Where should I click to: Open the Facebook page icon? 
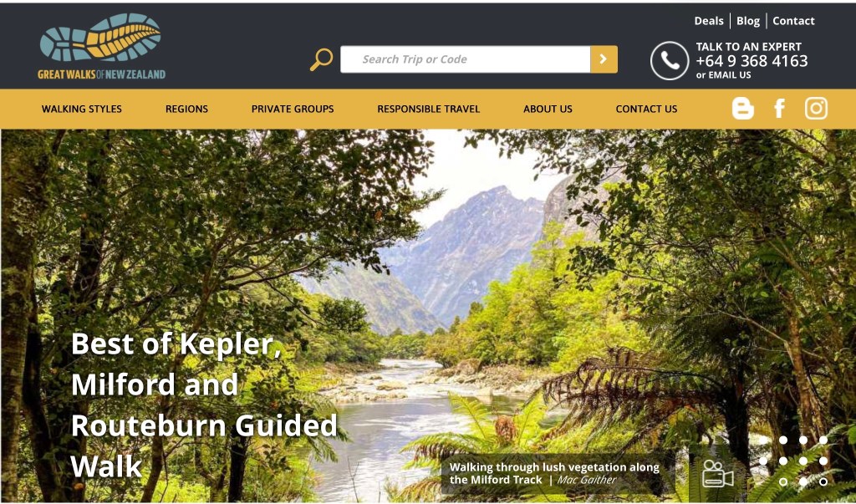pos(780,108)
